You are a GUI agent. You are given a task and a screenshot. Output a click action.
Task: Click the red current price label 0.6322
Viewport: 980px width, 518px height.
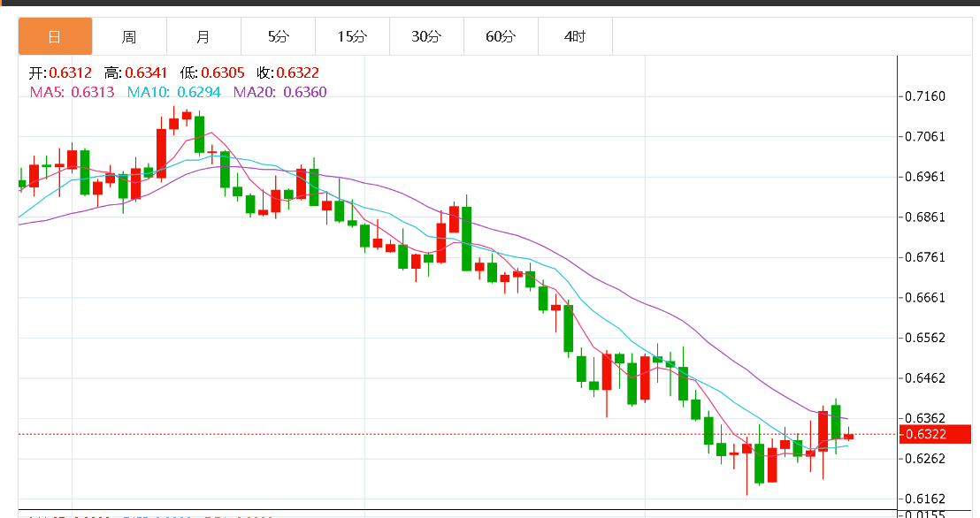935,434
